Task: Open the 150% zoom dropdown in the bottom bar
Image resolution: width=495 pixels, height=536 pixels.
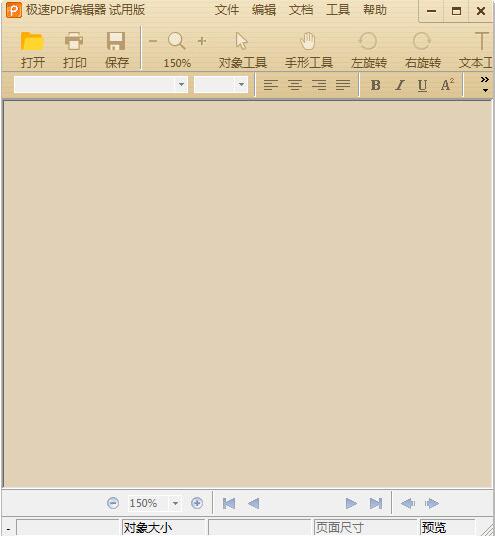Action: [175, 503]
